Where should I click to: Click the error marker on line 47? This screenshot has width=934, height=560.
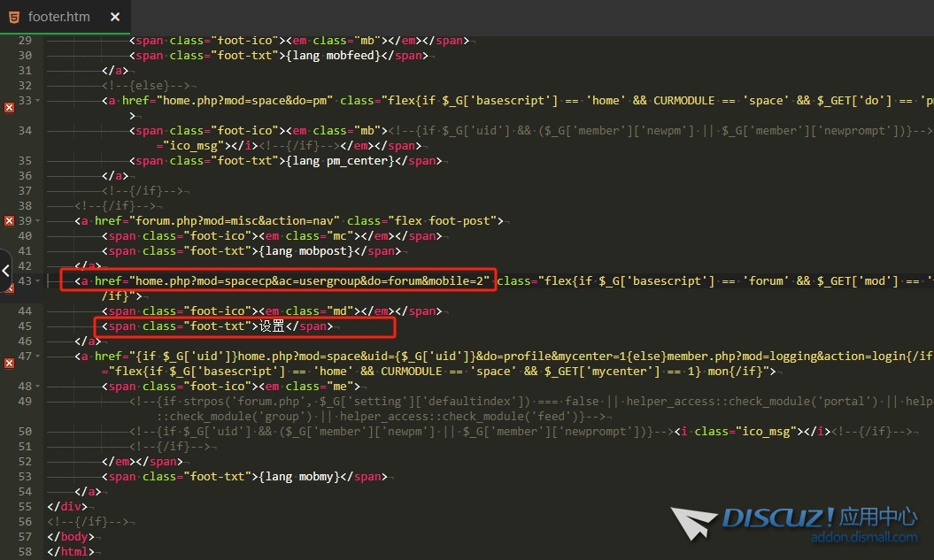(9, 363)
